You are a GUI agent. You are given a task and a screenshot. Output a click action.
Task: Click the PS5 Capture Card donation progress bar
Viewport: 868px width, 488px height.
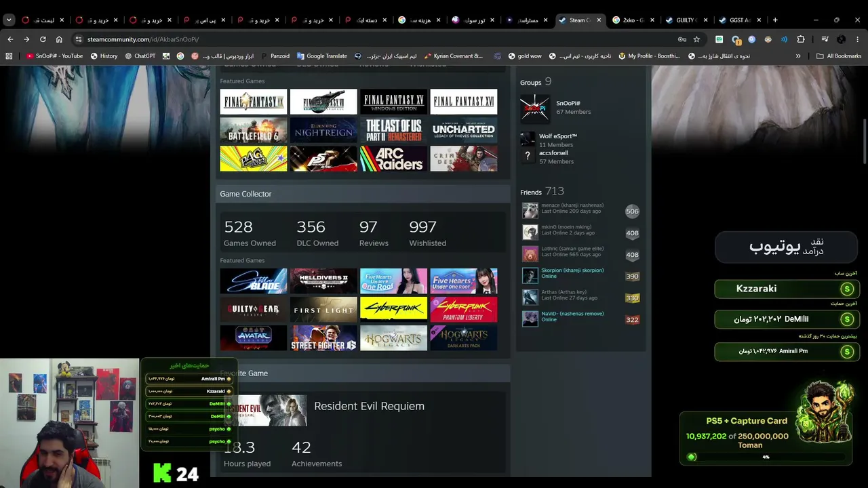(x=766, y=457)
